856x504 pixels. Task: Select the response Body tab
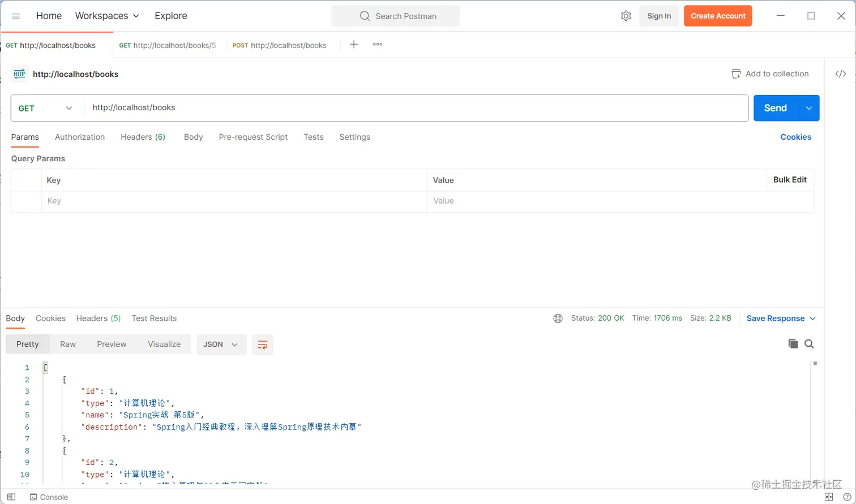pos(15,318)
